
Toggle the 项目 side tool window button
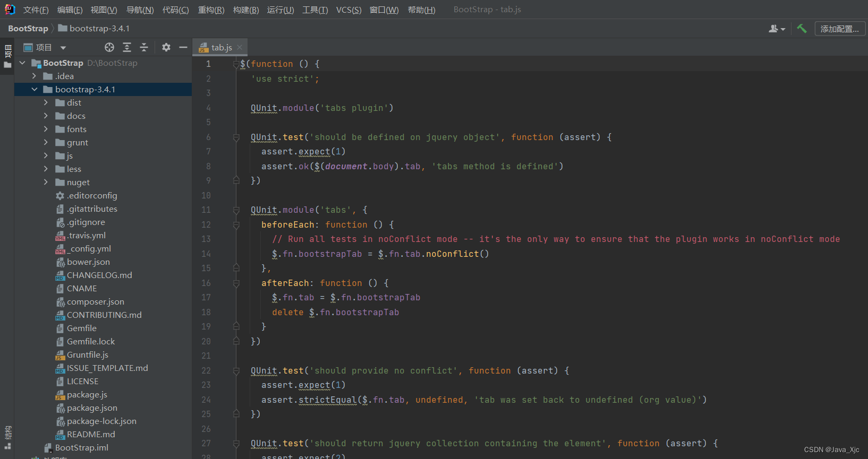point(7,56)
